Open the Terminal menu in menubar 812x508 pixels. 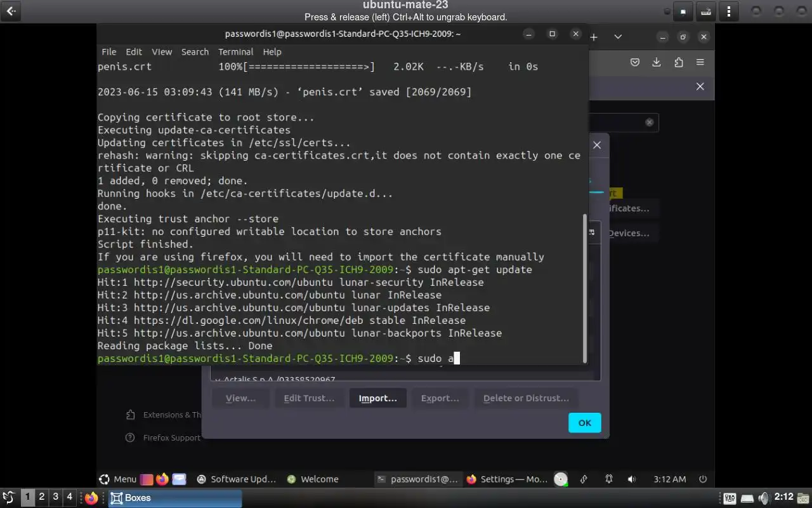(235, 51)
